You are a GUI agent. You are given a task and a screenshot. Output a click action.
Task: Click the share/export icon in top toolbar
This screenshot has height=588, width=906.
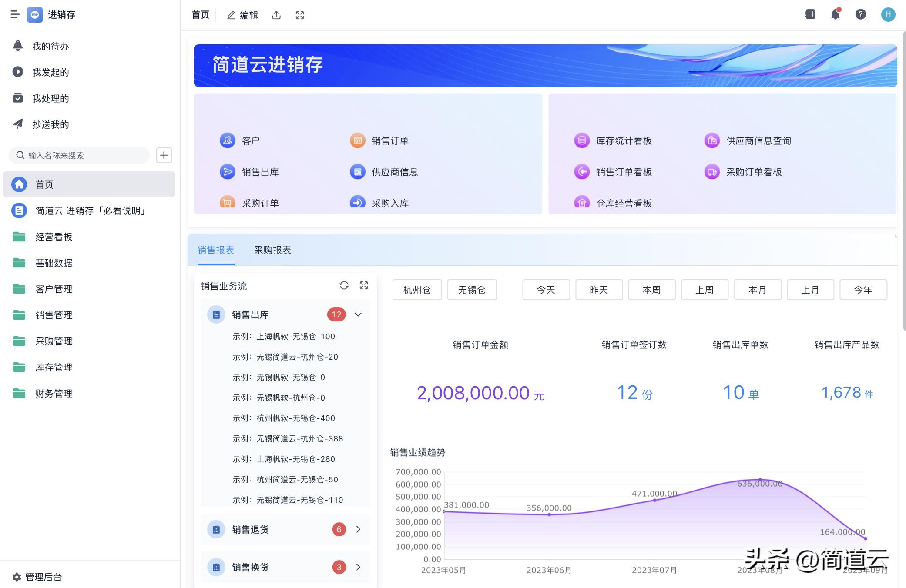click(276, 15)
